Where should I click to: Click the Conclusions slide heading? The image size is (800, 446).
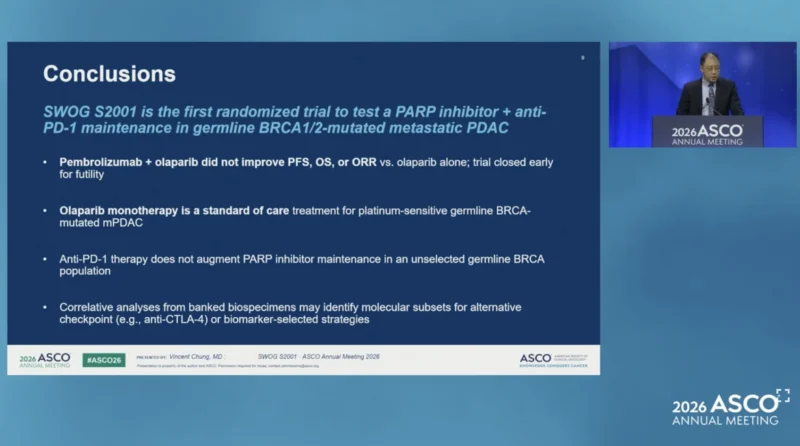pyautogui.click(x=109, y=74)
